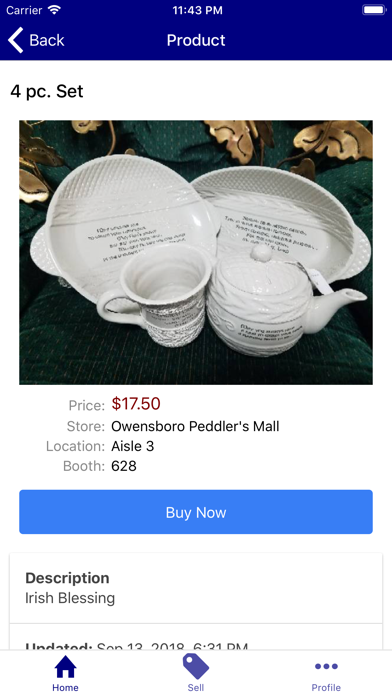Viewport: 392px width, 696px height.
Task: Click the Back text label
Action: 47,40
